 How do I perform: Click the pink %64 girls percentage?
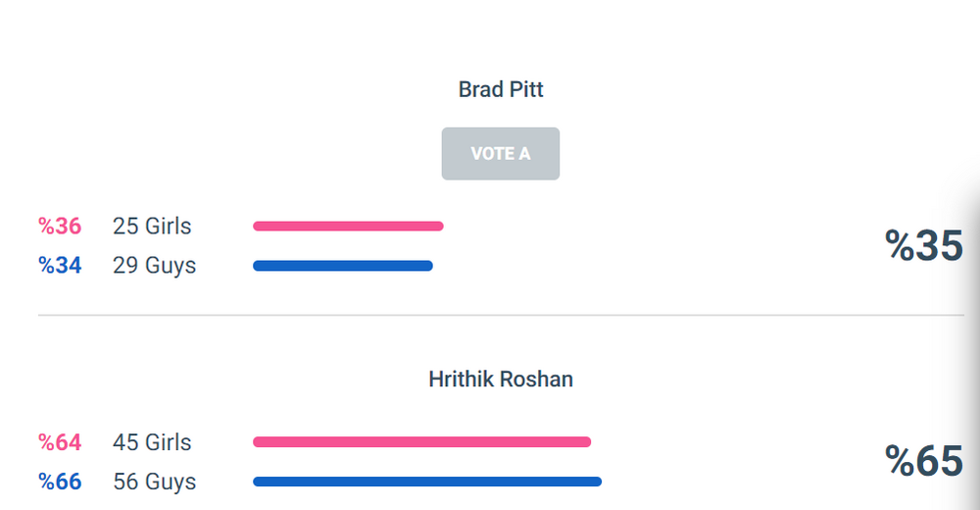pos(60,442)
